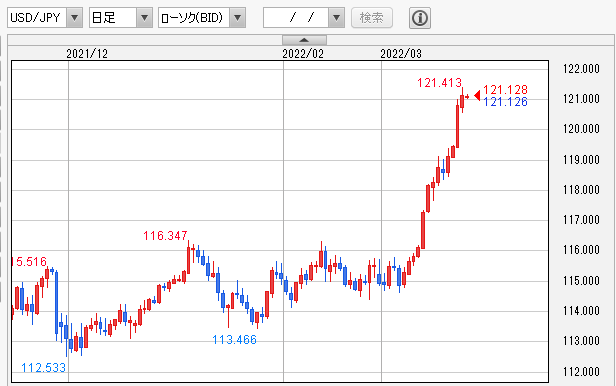The height and width of the screenshot is (386, 616).
Task: Select the 113.466 low price label
Action: (x=235, y=340)
